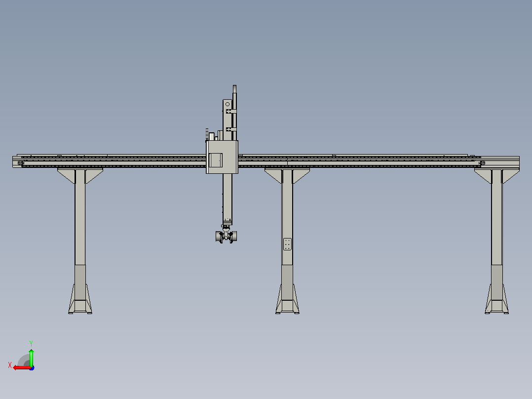The height and width of the screenshot is (399, 532).
Task: Select the square inset panel on the carriage
Action: [x=216, y=160]
